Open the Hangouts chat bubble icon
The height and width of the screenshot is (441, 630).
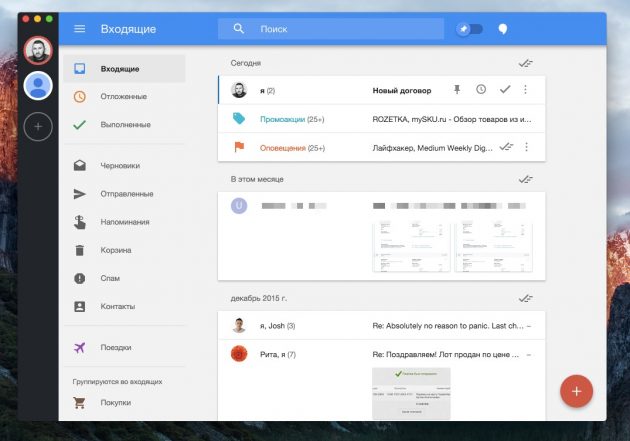pyautogui.click(x=503, y=29)
